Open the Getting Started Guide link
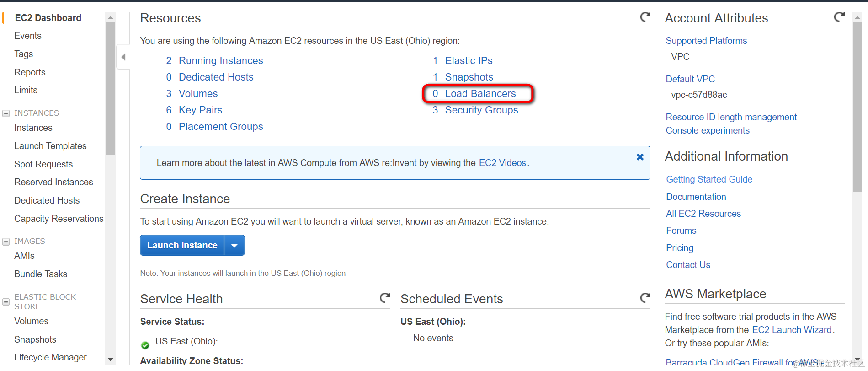The width and height of the screenshot is (868, 371). [709, 179]
